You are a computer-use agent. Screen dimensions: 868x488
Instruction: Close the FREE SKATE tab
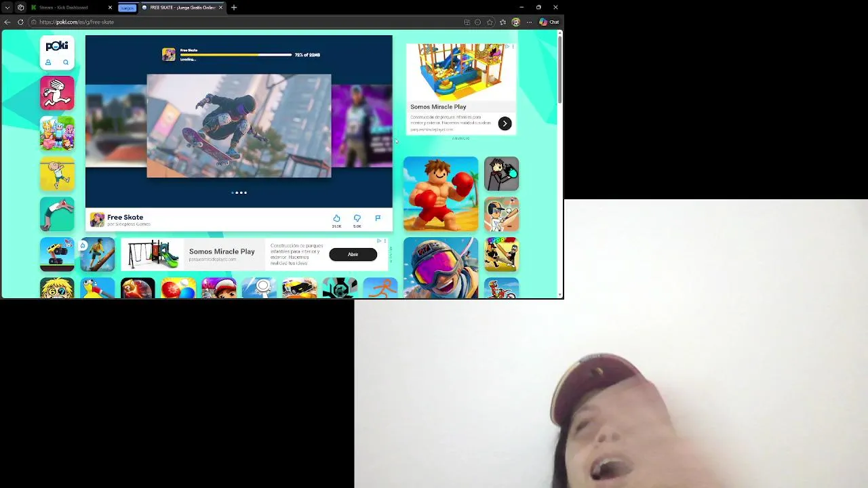[x=220, y=7]
